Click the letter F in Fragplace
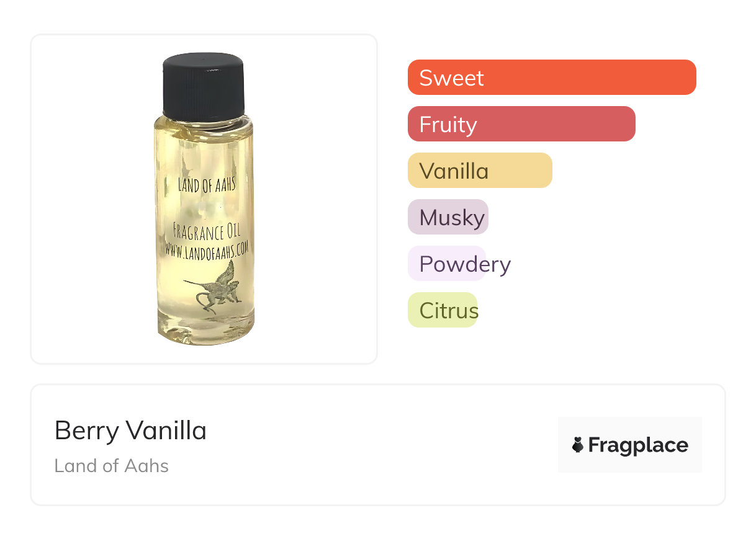Screen dimensions: 756x536 click(594, 445)
